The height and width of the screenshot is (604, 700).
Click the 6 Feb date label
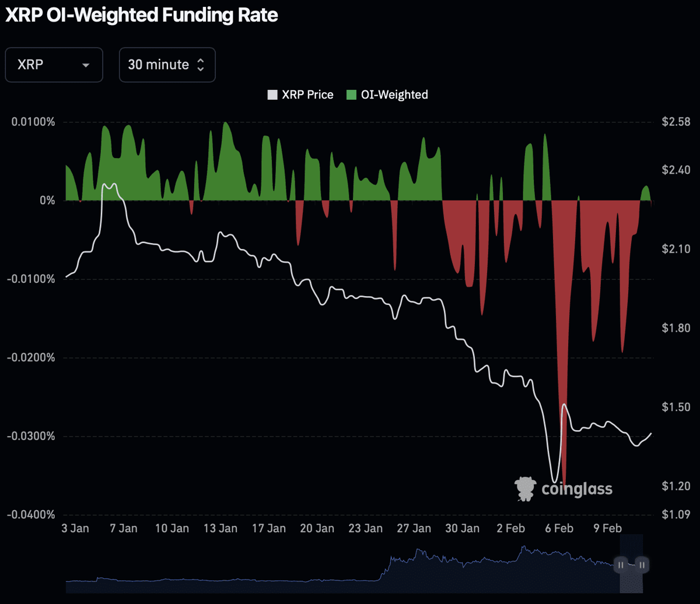pyautogui.click(x=559, y=529)
